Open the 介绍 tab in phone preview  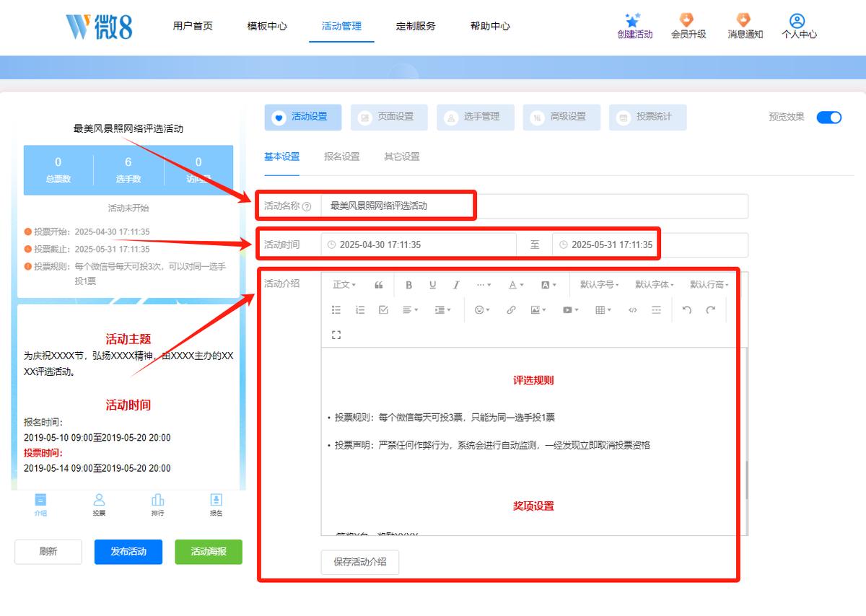click(x=40, y=504)
